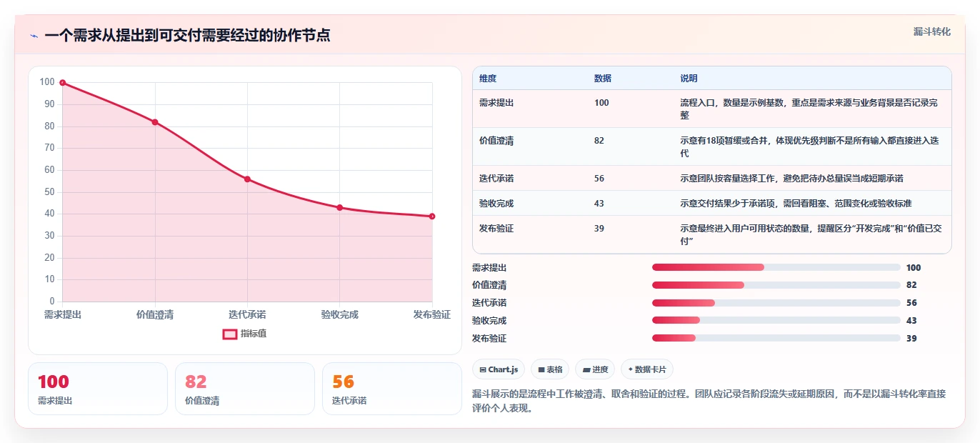Select the 表格 tag chip
Screen dimensions: 980x443
pos(550,369)
